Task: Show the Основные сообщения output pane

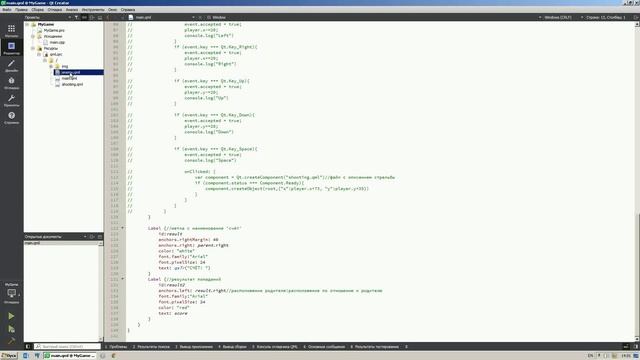Action: coord(324,347)
